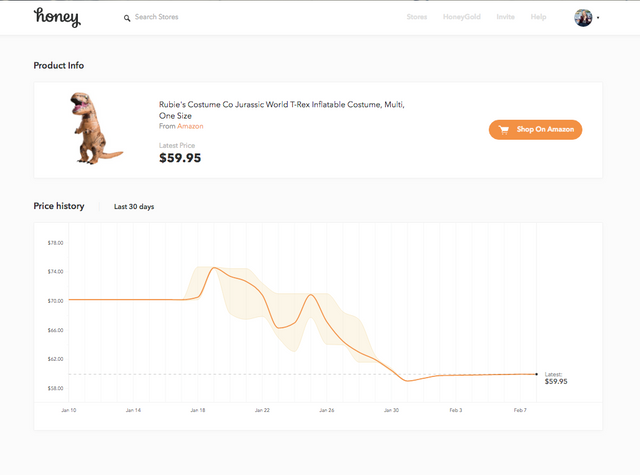Open the Invite link
The width and height of the screenshot is (640, 475).
click(506, 18)
